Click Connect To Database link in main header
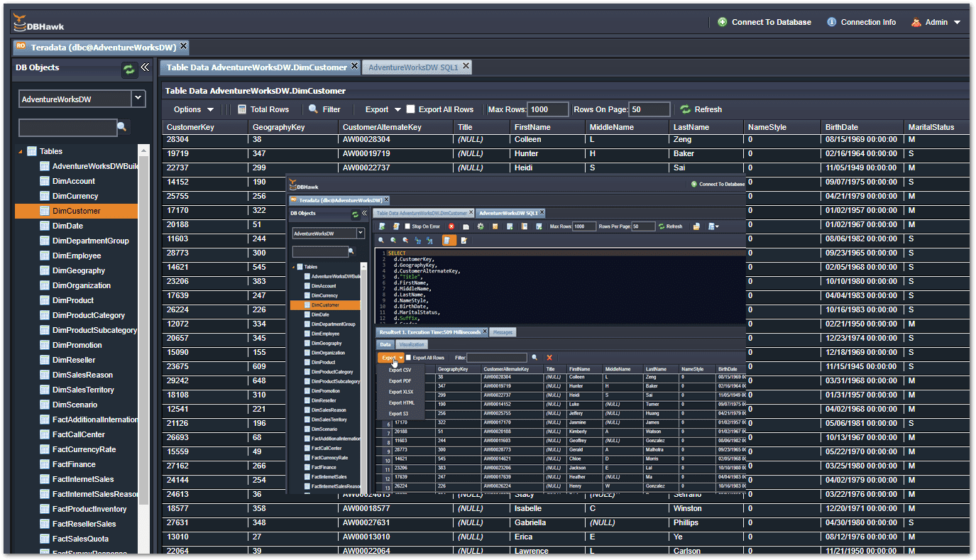This screenshot has height=560, width=976. click(x=772, y=22)
